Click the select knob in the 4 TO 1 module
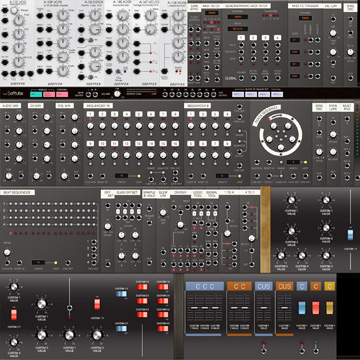This screenshot has height=360, width=360. point(252,238)
